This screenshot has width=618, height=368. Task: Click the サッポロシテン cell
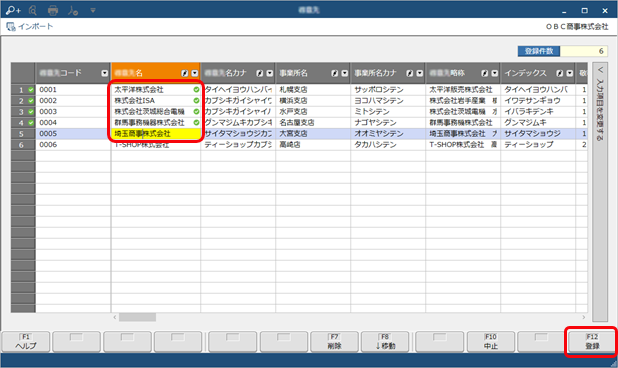[x=388, y=90]
